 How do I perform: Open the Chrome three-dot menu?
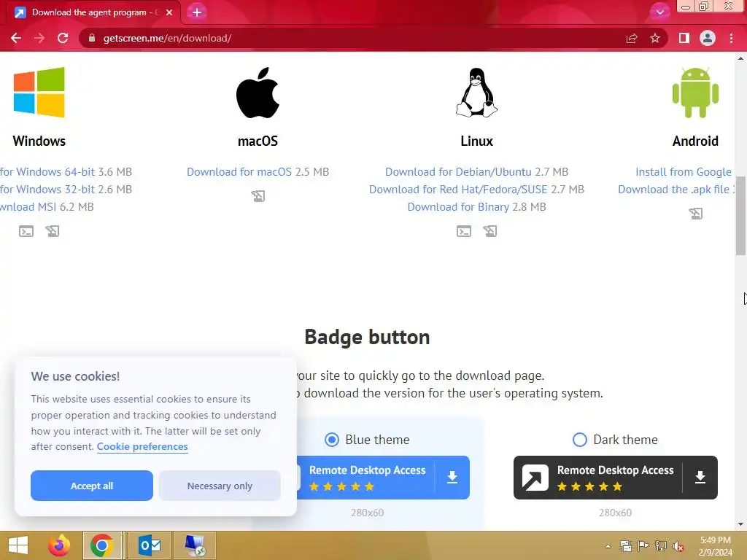[x=731, y=38]
